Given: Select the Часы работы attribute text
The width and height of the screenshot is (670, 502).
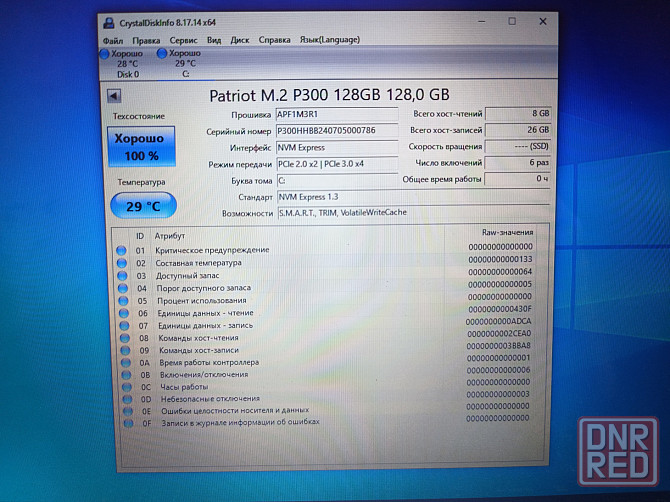Looking at the screenshot, I should point(184,387).
